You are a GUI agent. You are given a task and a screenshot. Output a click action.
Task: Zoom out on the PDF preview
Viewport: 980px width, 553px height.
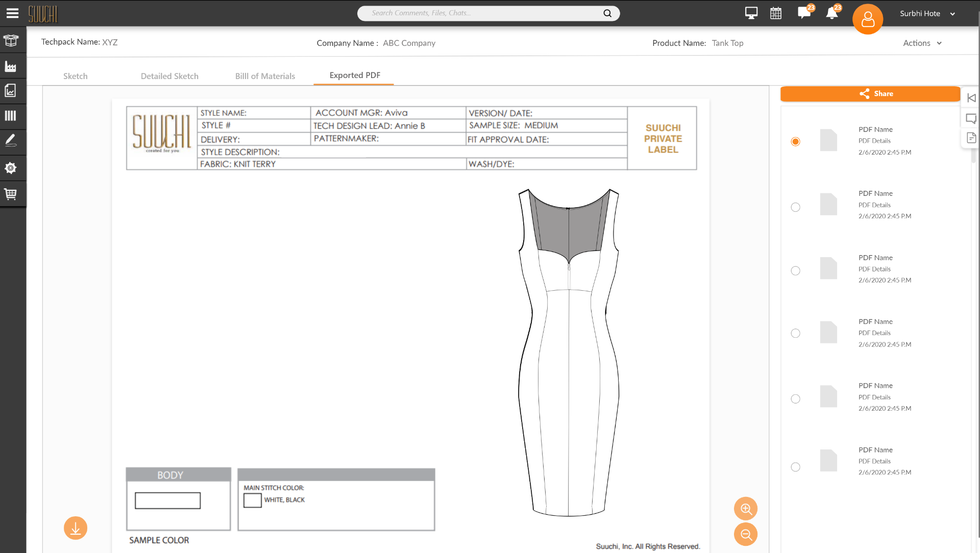coord(746,534)
